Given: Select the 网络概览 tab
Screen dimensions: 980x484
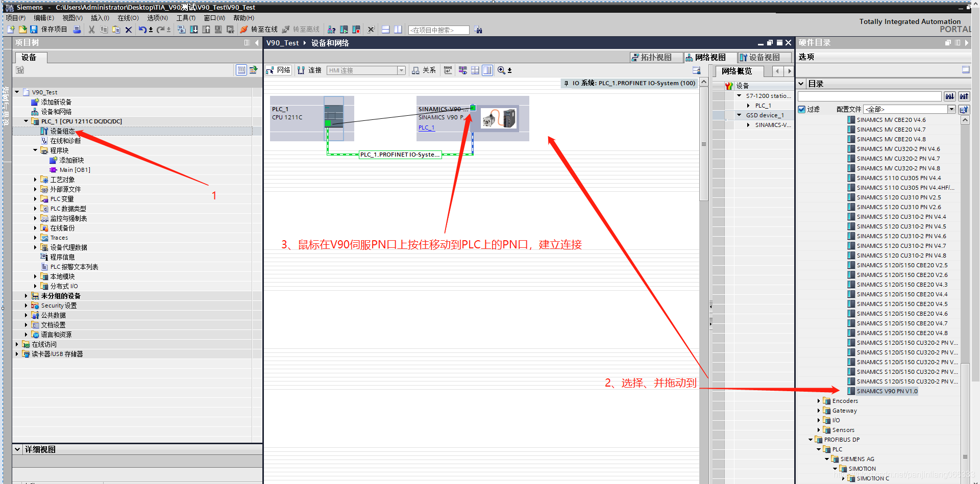Looking at the screenshot, I should [737, 71].
